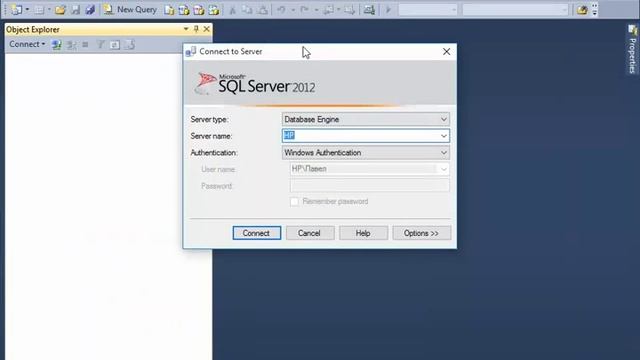
Task: Click the Password field
Action: [x=369, y=186]
